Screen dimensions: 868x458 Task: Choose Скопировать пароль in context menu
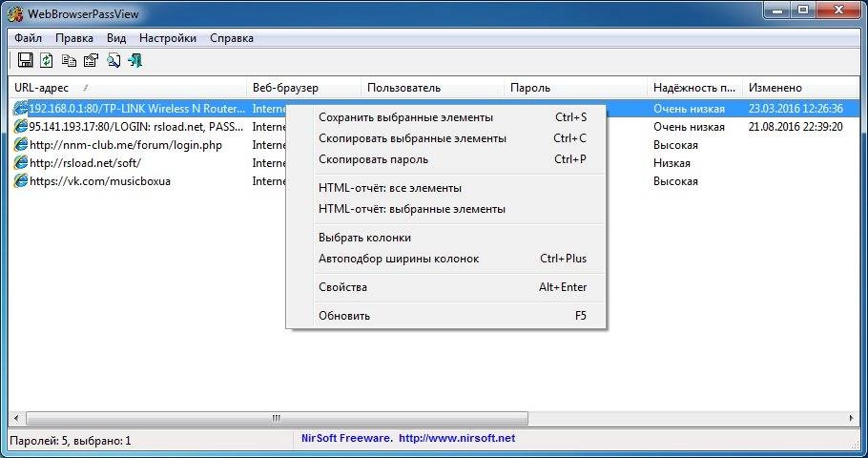[446, 159]
